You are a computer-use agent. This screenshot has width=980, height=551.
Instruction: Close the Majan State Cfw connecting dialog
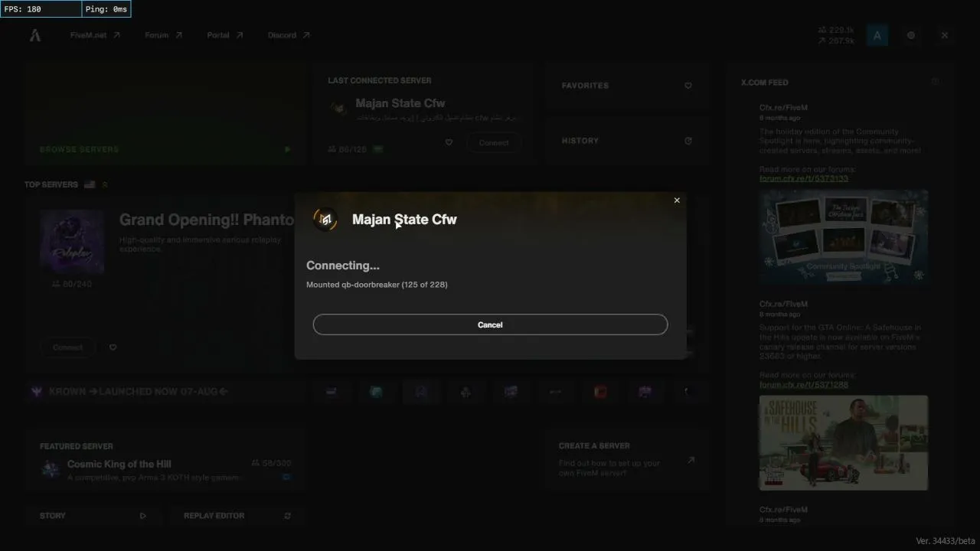[x=677, y=201]
